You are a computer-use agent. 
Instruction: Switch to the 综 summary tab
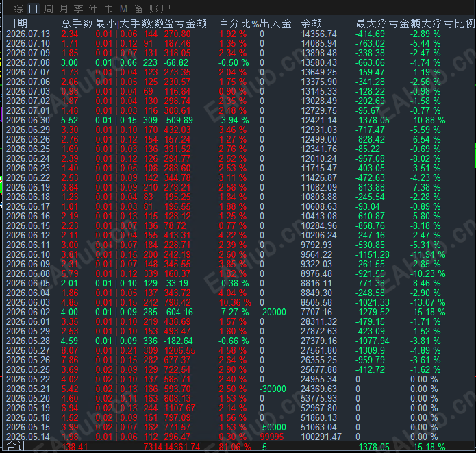(x=18, y=9)
